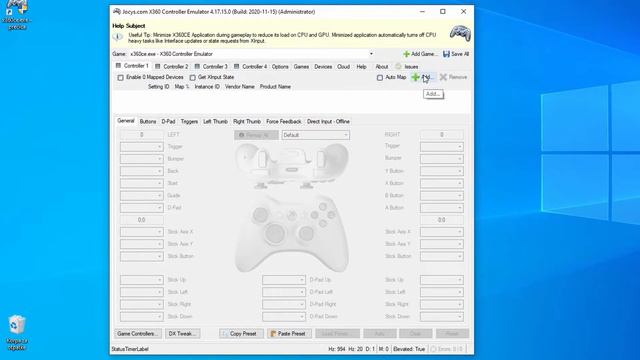The width and height of the screenshot is (640, 360).
Task: Click the Errors status indicator icon
Action: [x=433, y=349]
